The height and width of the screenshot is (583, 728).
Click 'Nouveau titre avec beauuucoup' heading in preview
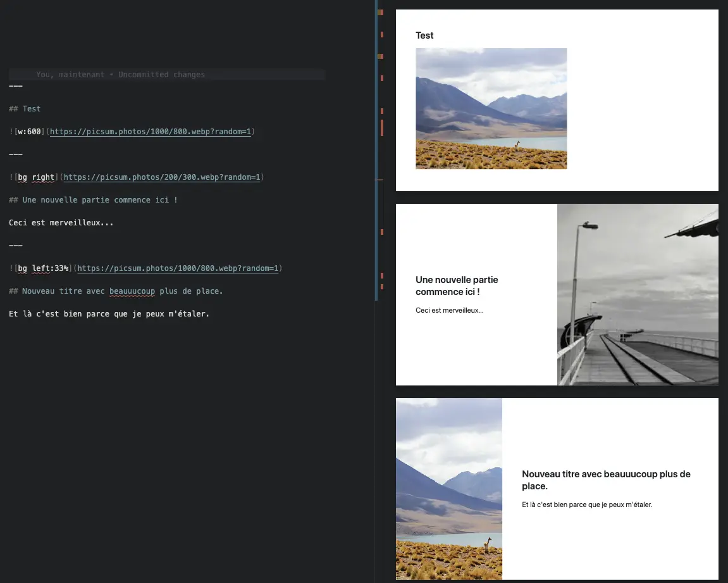coord(605,480)
